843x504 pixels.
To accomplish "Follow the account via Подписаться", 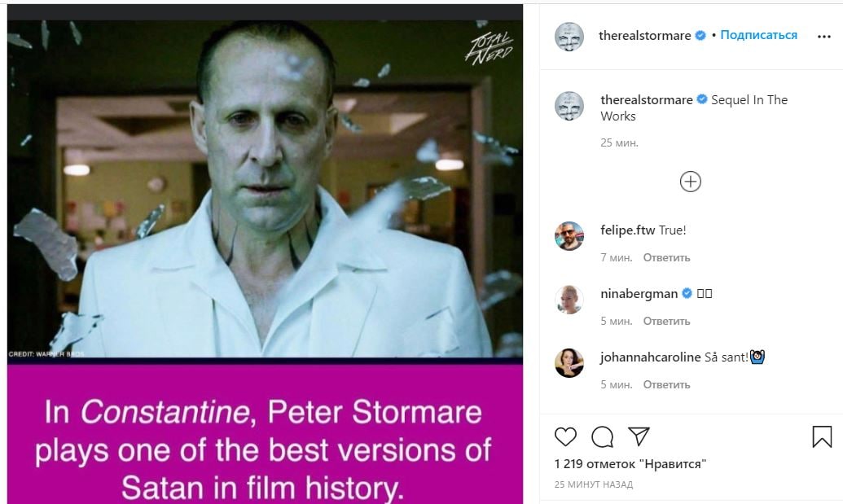I will coord(758,35).
